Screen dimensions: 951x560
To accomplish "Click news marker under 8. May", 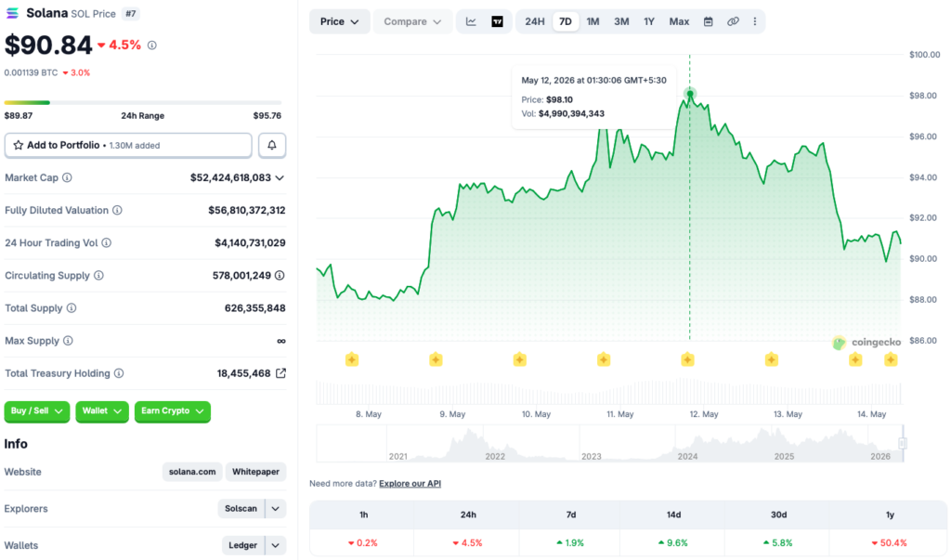I will [x=352, y=359].
